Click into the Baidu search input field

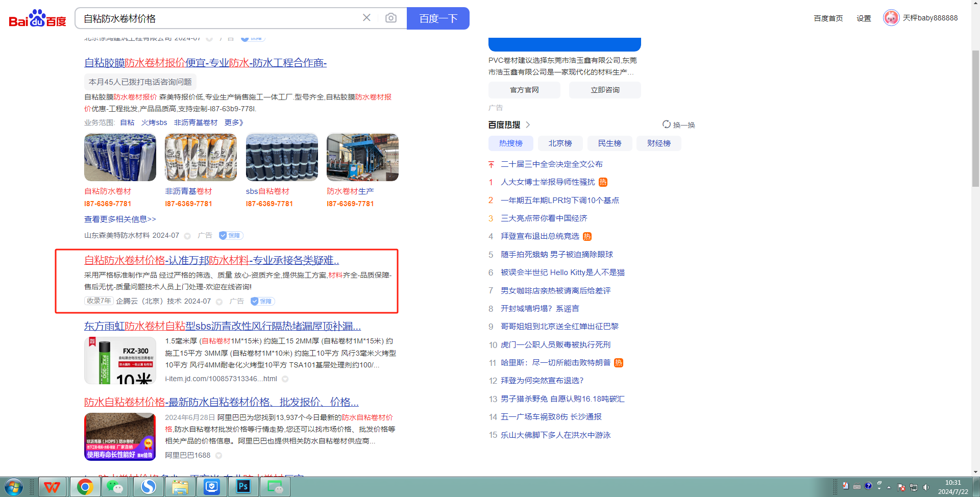click(219, 18)
